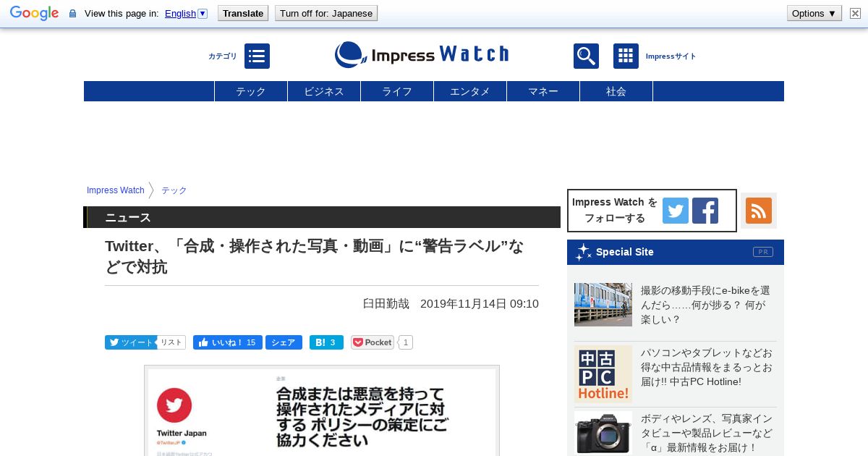Click the カテゴリ label text
The width and height of the screenshot is (868, 456).
coord(223,56)
